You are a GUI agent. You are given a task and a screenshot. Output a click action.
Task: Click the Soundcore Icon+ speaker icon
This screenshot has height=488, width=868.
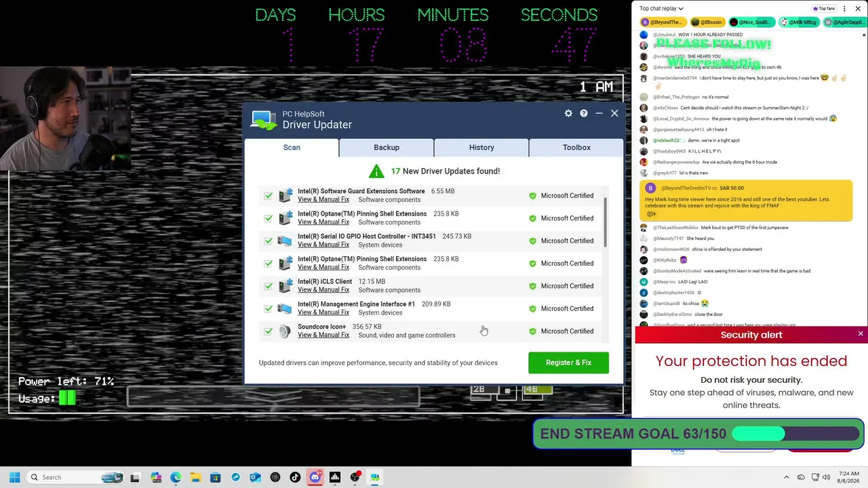285,331
